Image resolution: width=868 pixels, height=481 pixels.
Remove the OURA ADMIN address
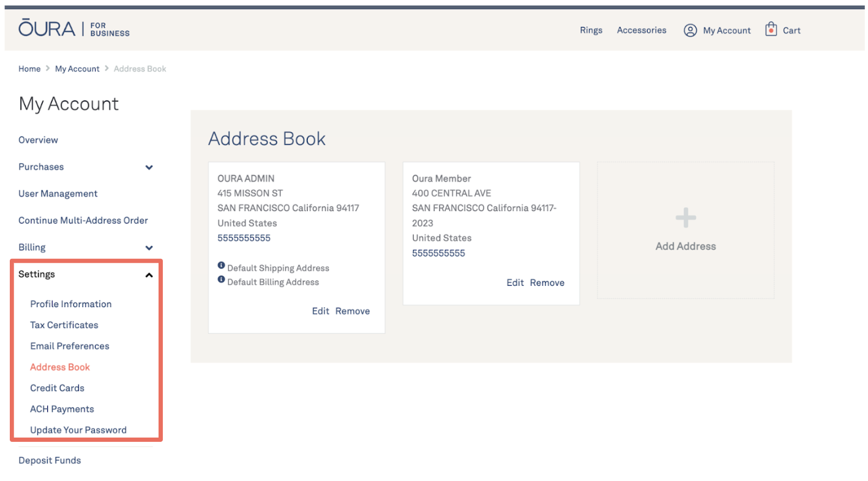(353, 311)
